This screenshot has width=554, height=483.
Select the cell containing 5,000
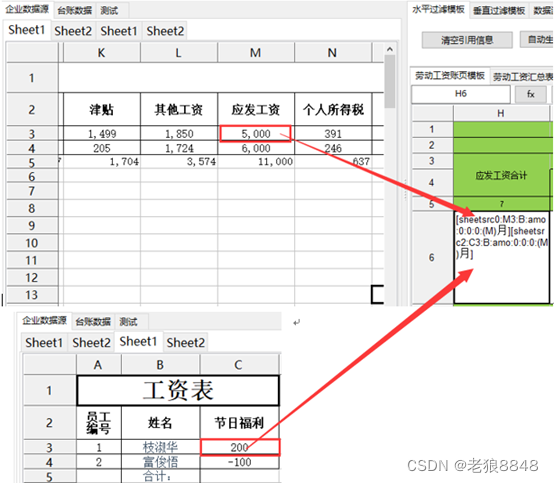[256, 134]
